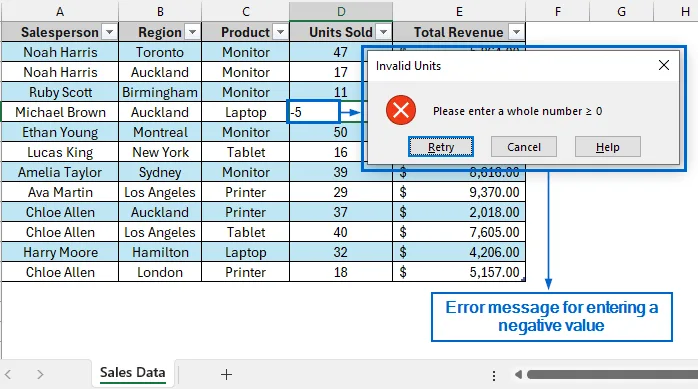Select column D header
This screenshot has width=698, height=389.
(341, 12)
